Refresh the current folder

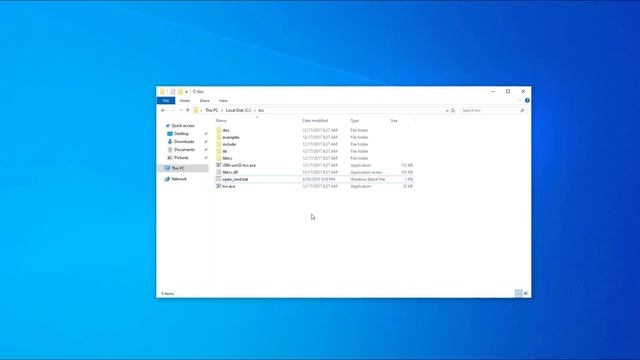[453, 110]
